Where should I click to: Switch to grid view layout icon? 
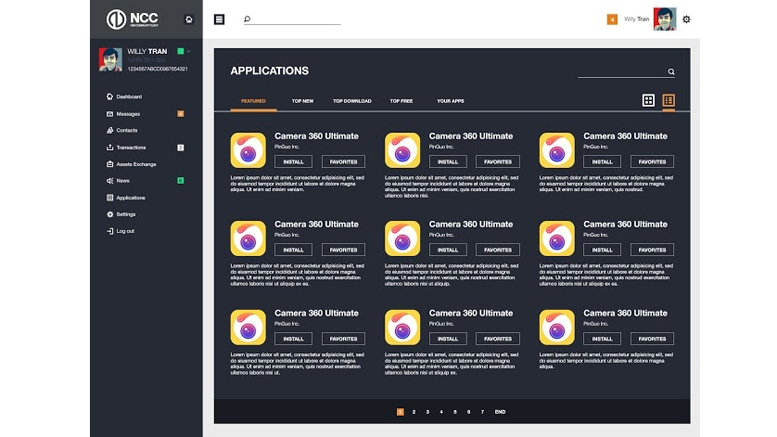point(648,101)
